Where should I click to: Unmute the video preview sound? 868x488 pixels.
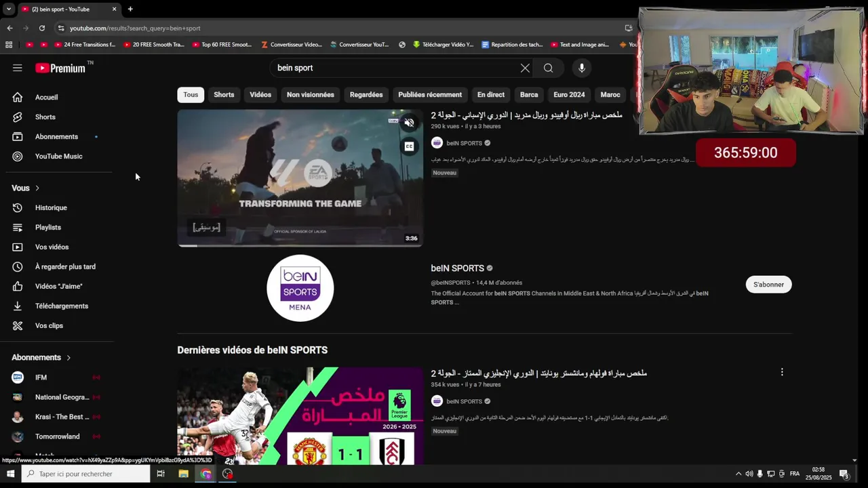[x=409, y=123]
